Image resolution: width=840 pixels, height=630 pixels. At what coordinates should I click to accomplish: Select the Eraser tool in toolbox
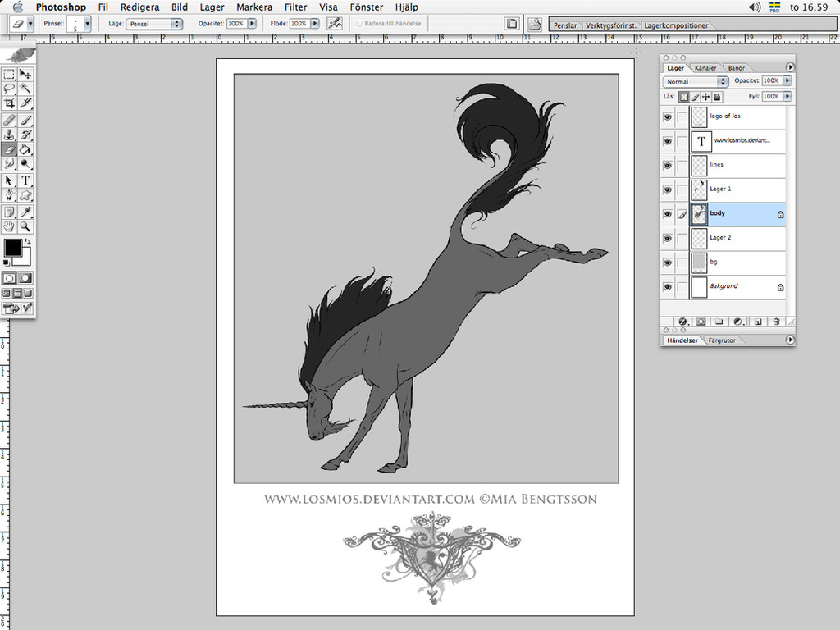pos(9,149)
